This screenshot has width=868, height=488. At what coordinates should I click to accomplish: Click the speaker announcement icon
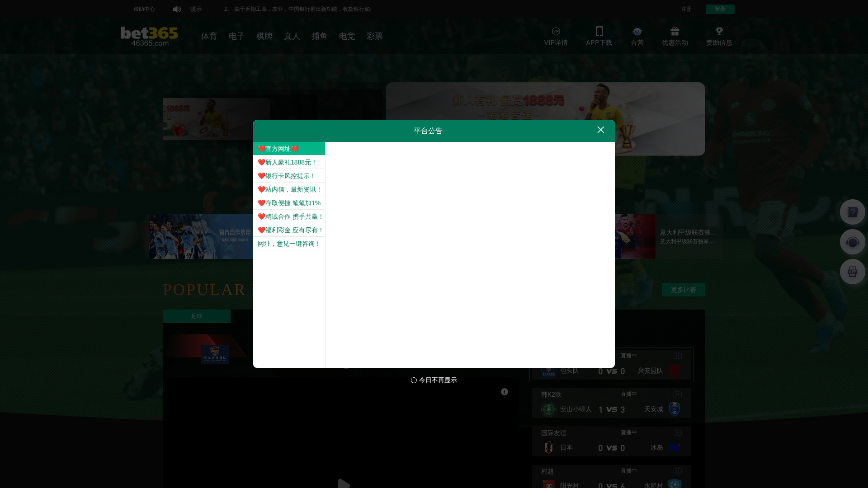tap(177, 9)
